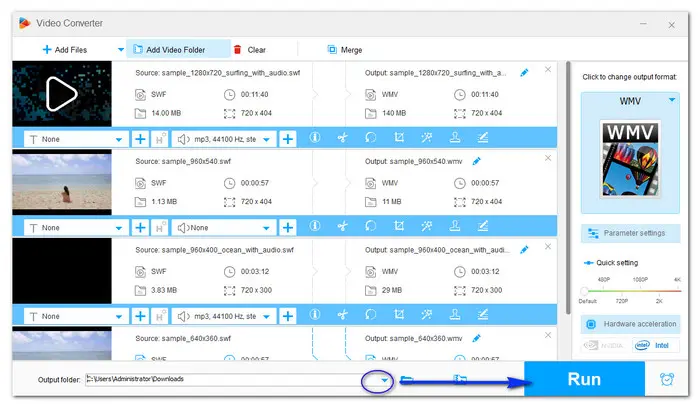Play the surfing video thumbnail
The height and width of the screenshot is (407, 700).
coord(62,94)
